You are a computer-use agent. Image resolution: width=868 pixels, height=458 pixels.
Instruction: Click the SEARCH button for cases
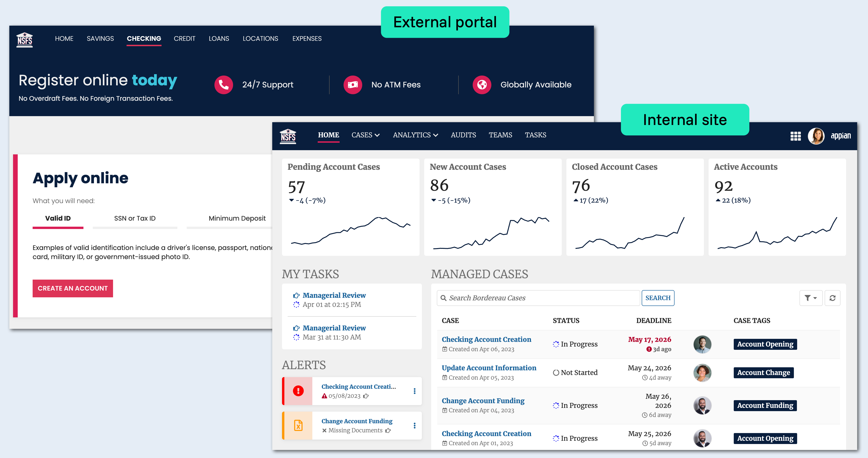[657, 298]
